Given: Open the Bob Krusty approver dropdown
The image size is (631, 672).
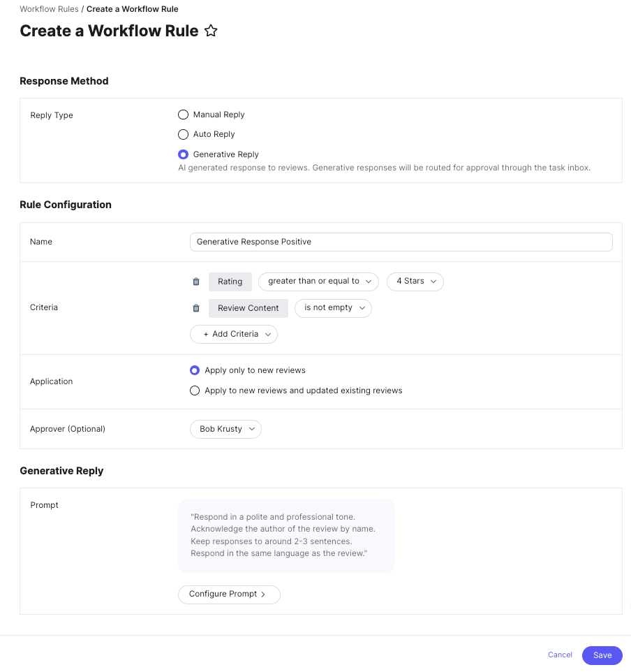Looking at the screenshot, I should 225,429.
